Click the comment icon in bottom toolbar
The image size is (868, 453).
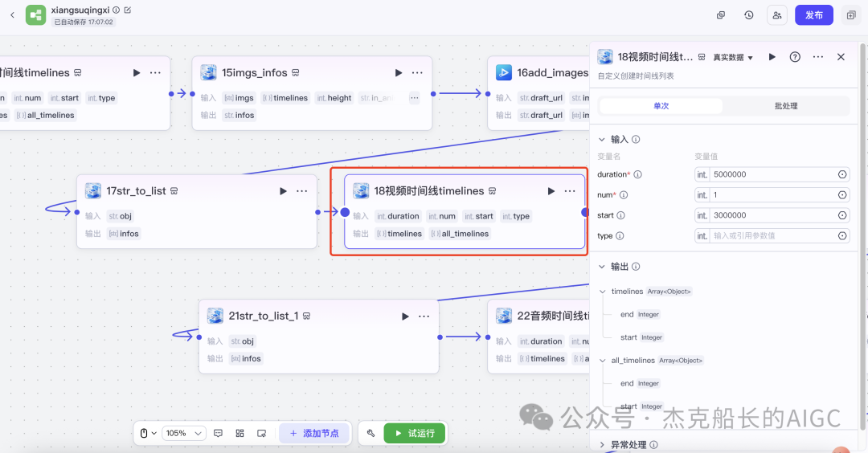(x=218, y=433)
